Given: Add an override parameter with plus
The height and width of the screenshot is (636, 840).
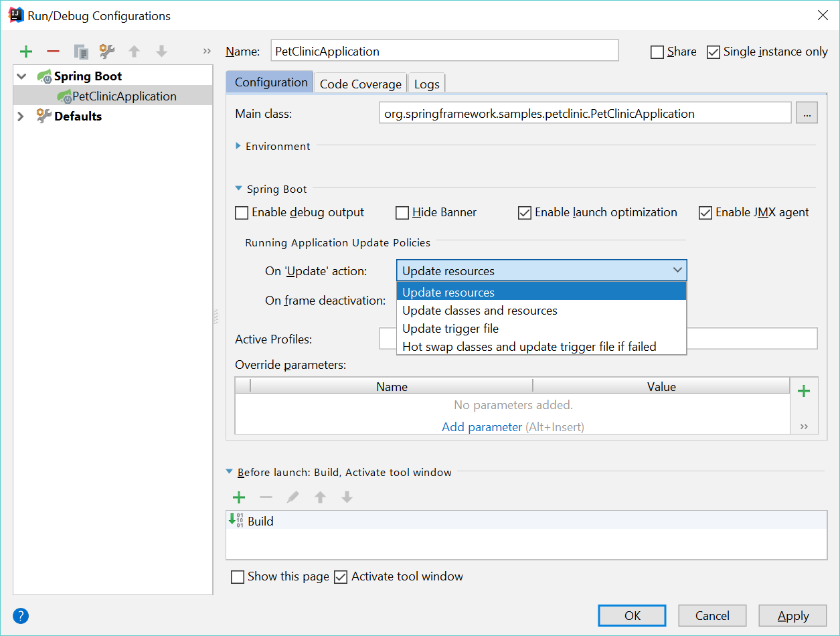Looking at the screenshot, I should click(x=804, y=392).
